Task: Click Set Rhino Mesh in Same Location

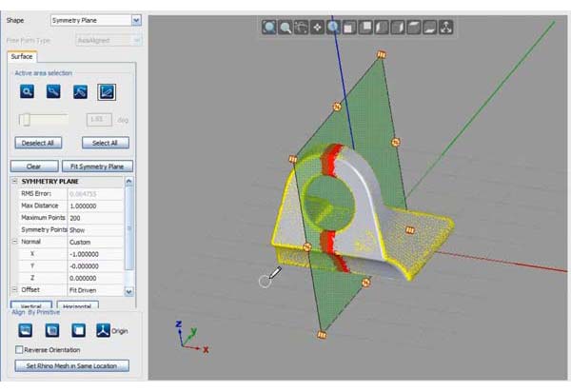Action: click(70, 365)
